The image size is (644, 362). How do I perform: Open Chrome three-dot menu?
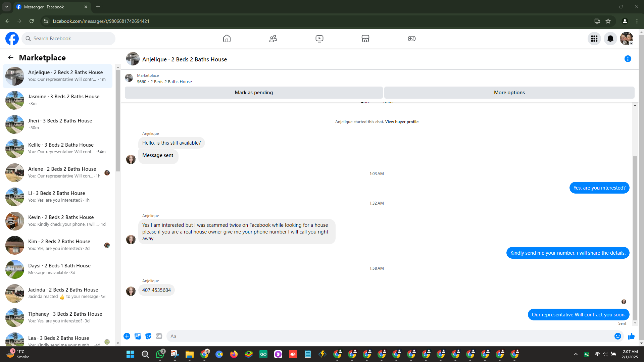637,21
